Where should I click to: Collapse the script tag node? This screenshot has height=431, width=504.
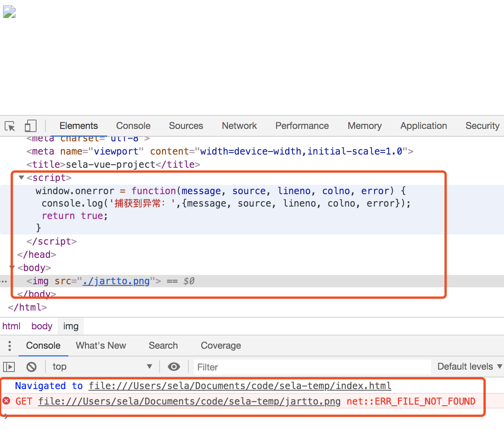[21, 178]
